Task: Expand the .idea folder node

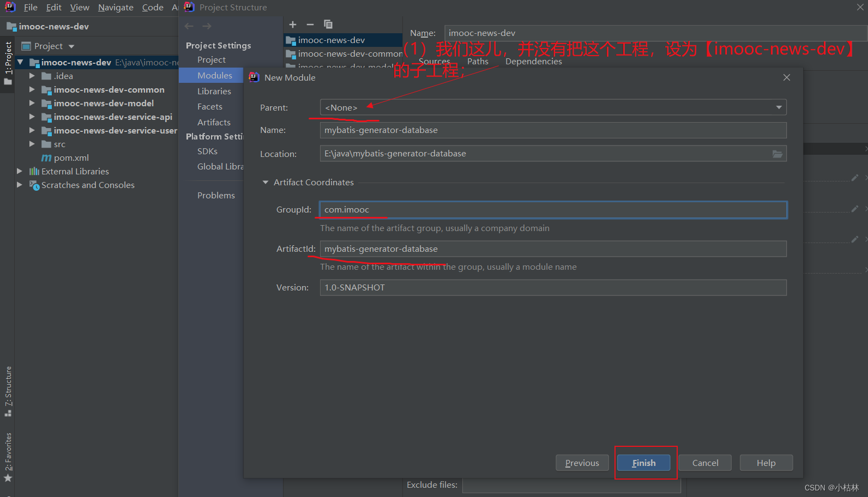Action: (32, 76)
